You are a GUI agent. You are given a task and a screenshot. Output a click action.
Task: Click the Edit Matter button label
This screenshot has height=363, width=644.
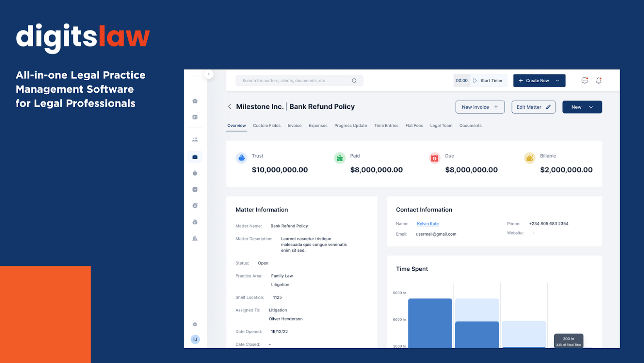pos(529,107)
